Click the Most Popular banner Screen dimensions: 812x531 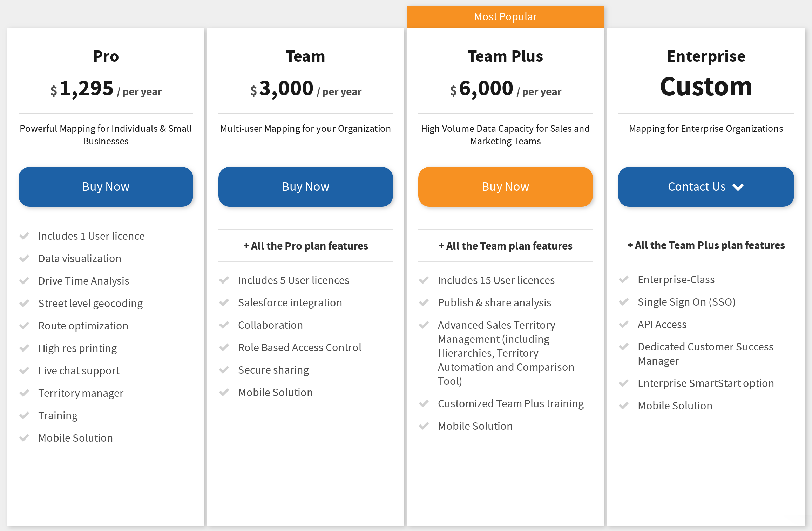point(505,16)
